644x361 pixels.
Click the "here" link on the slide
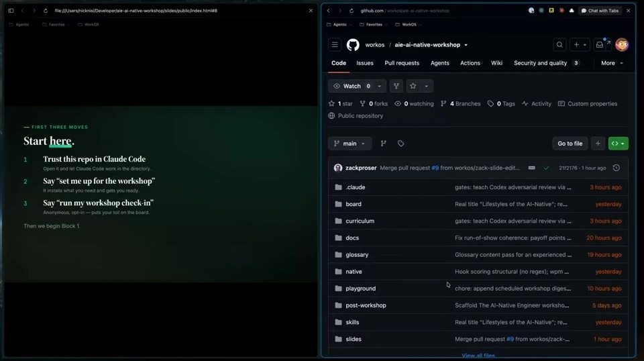[60, 142]
